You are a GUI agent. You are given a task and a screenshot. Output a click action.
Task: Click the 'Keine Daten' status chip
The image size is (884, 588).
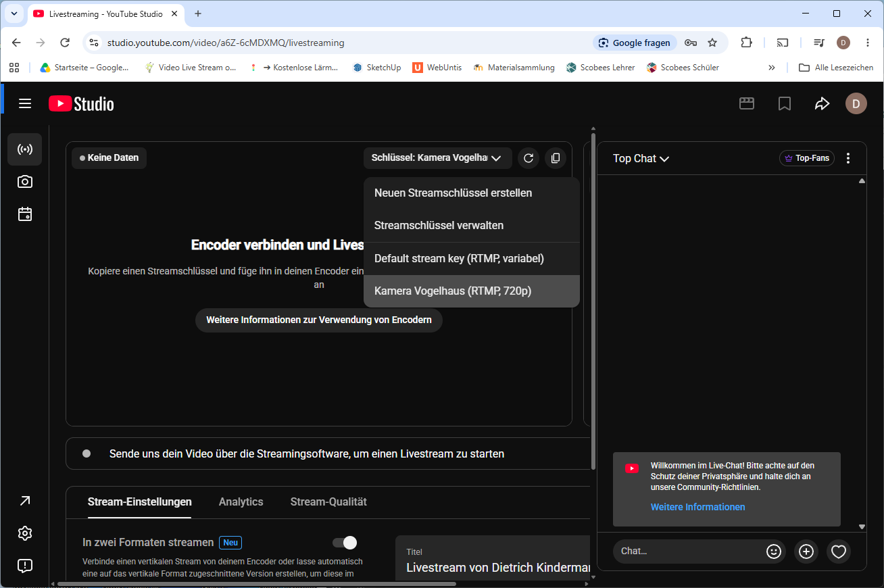coord(109,158)
